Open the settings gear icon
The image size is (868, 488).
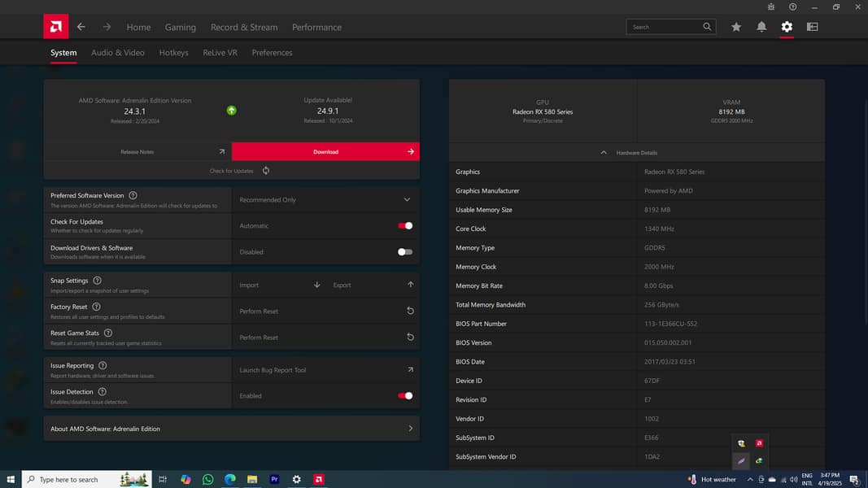click(x=787, y=27)
